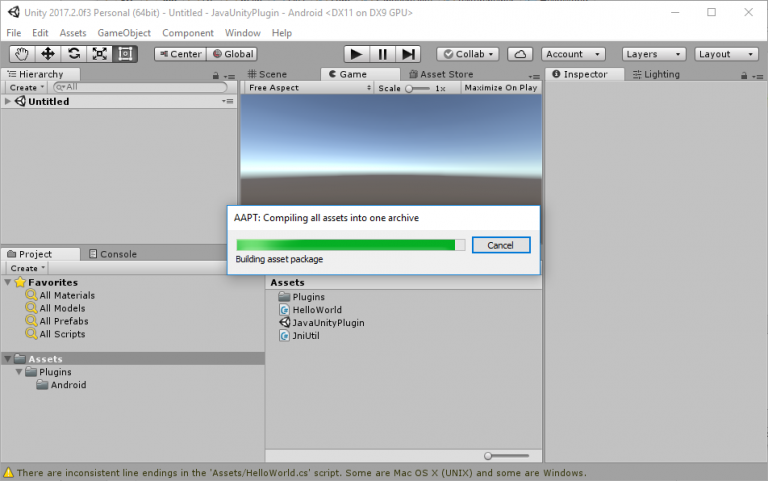Select the Rect Transform tool
Viewport: 768px width, 481px height.
125,54
